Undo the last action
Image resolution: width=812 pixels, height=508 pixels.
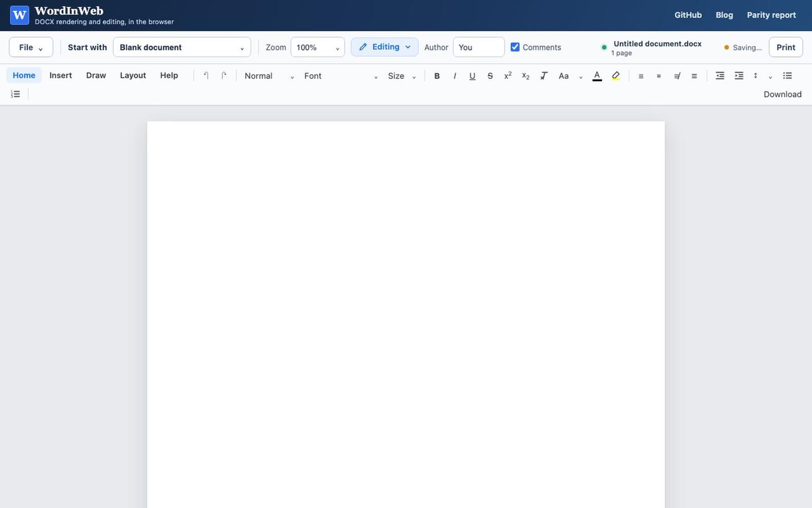tap(206, 75)
